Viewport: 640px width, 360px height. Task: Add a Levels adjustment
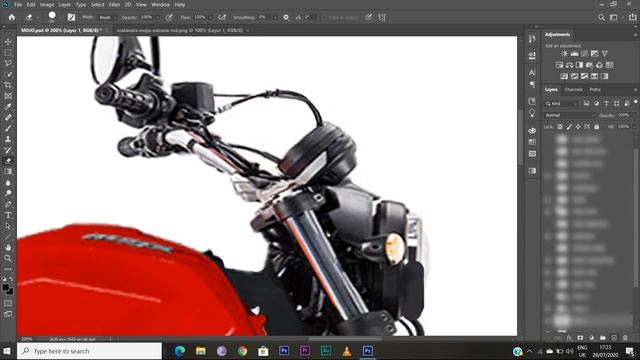[x=574, y=53]
